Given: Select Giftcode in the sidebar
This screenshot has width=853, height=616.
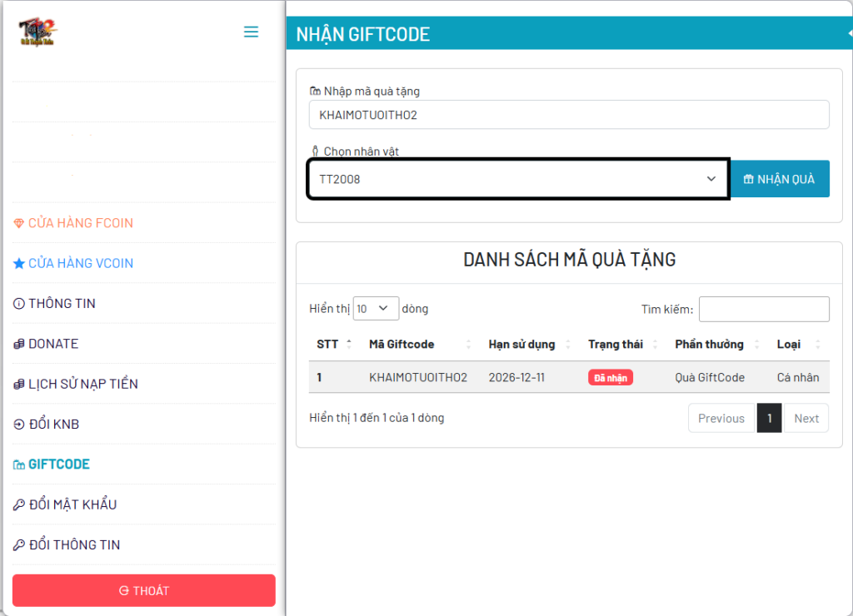Looking at the screenshot, I should click(58, 464).
